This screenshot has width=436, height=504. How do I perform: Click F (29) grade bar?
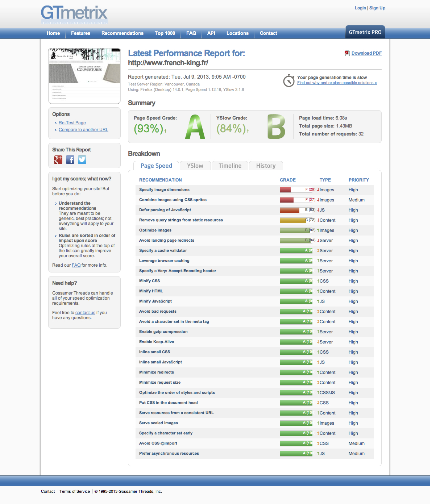(x=296, y=190)
